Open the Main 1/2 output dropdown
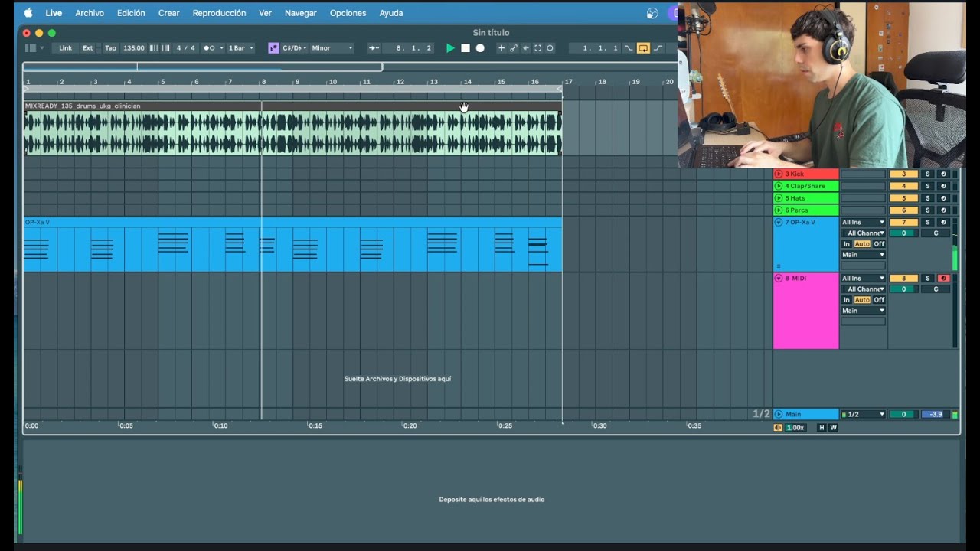Image resolution: width=980 pixels, height=551 pixels. (863, 414)
